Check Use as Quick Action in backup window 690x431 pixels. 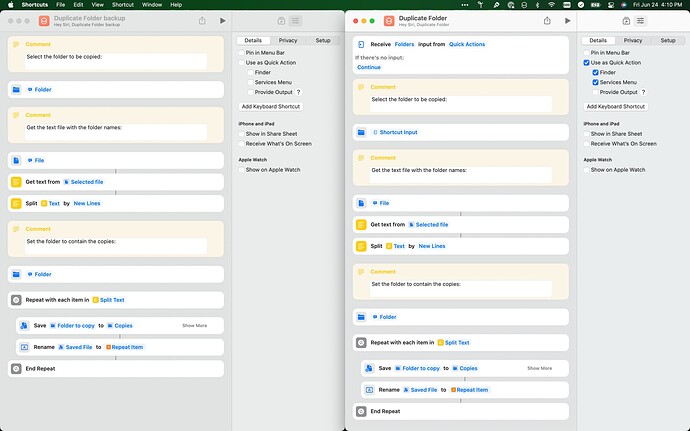242,63
